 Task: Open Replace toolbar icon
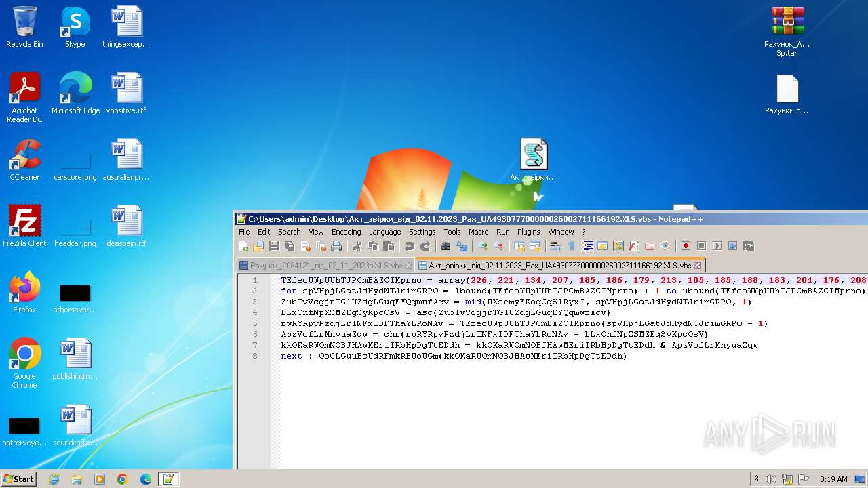point(461,246)
